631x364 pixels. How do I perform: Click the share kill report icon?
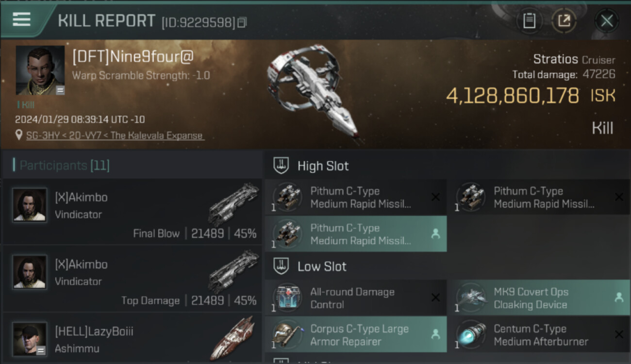(x=564, y=21)
